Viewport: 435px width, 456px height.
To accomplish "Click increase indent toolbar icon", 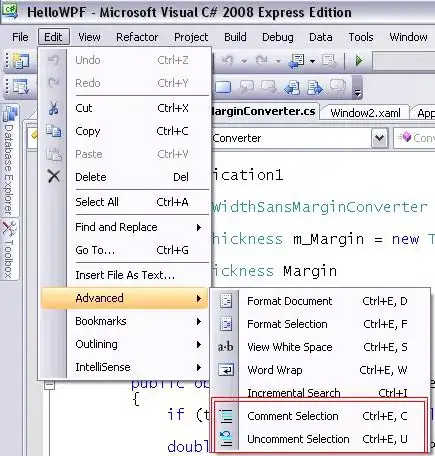I will (315, 88).
